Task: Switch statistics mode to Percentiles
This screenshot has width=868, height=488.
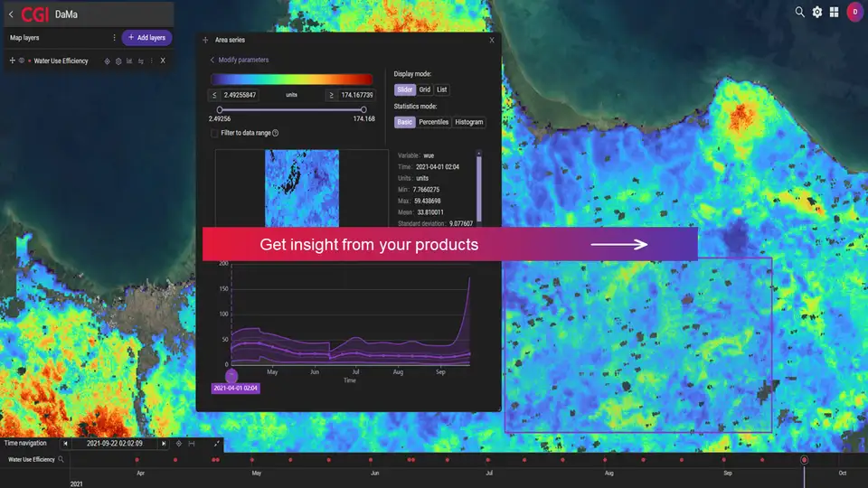Action: click(x=433, y=122)
